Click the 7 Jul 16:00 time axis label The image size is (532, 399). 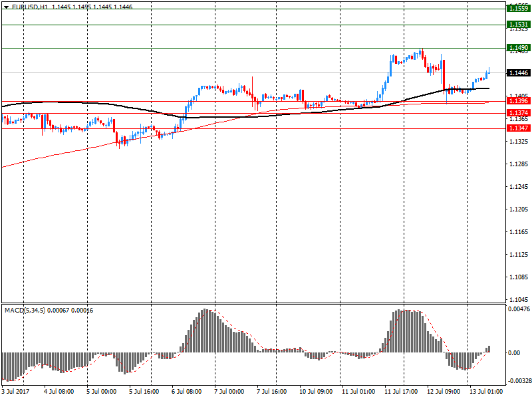click(272, 391)
